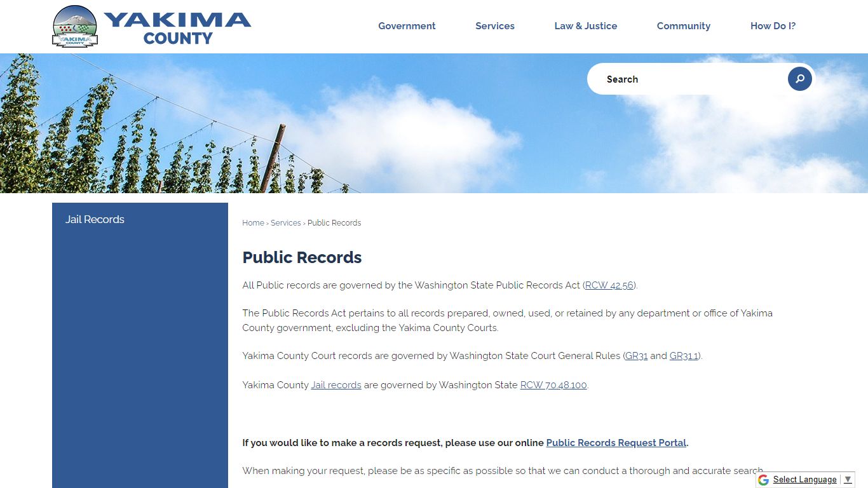Screen dimensions: 868x488
Task: Open the Community menu
Action: pos(684,26)
